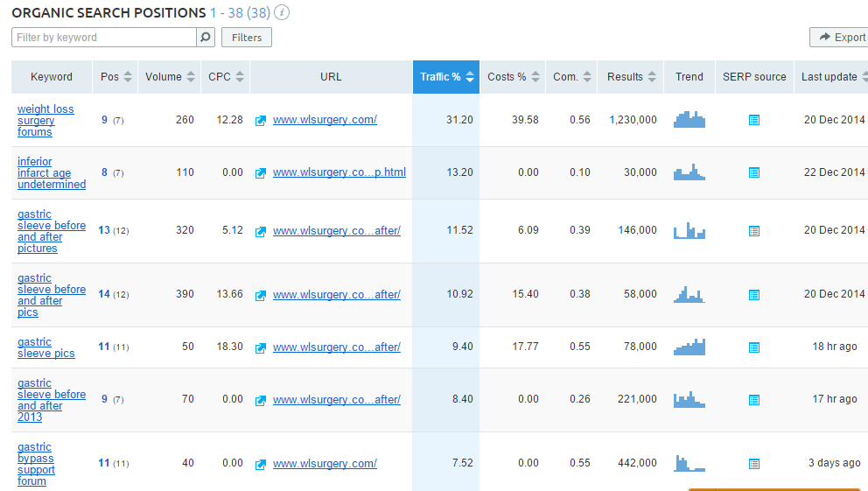View SERP source for gastric sleeve pics
This screenshot has width=868, height=491.
coord(754,347)
